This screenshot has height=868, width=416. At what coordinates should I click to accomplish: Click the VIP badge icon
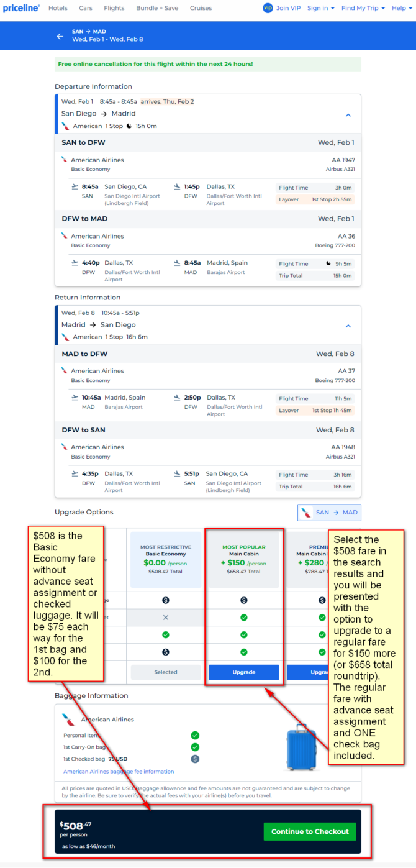[x=268, y=8]
